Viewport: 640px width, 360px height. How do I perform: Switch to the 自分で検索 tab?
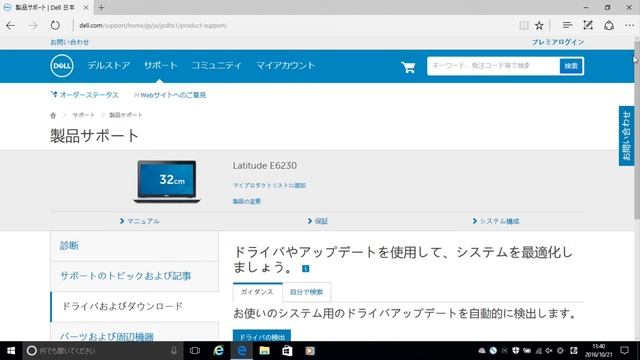coord(307,292)
